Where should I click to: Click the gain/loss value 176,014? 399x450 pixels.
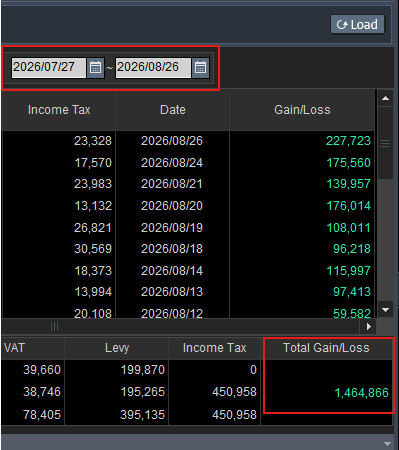(x=348, y=206)
